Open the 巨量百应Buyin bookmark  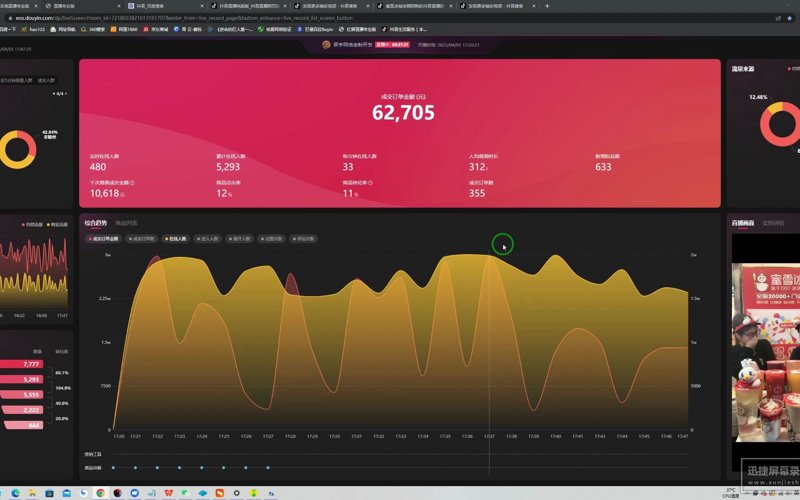click(x=315, y=29)
